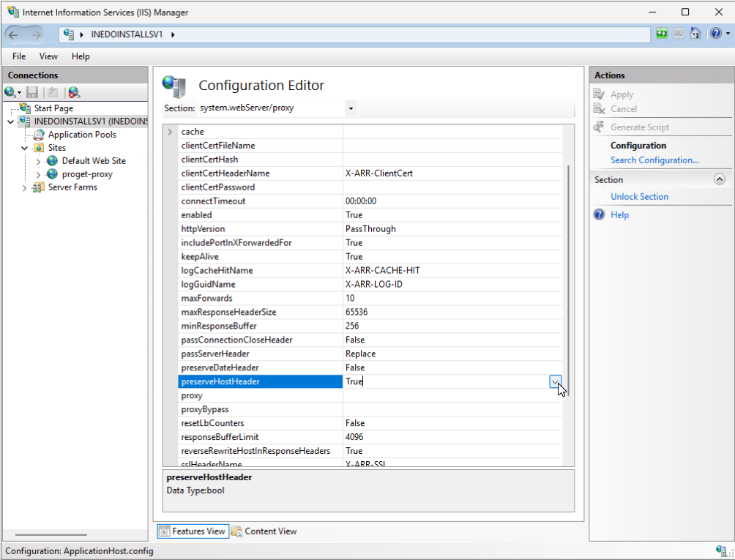Click the blue help icon at top right

(x=716, y=33)
